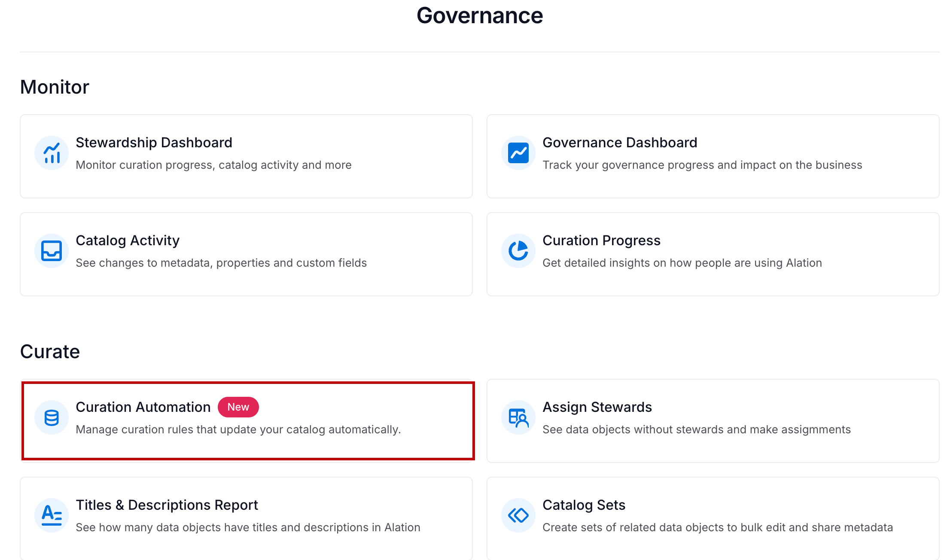Click the Governance Dashboard trend line icon

coord(518,153)
